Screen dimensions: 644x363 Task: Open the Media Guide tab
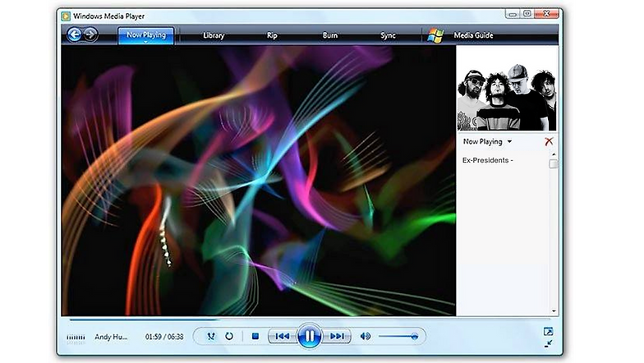[473, 35]
